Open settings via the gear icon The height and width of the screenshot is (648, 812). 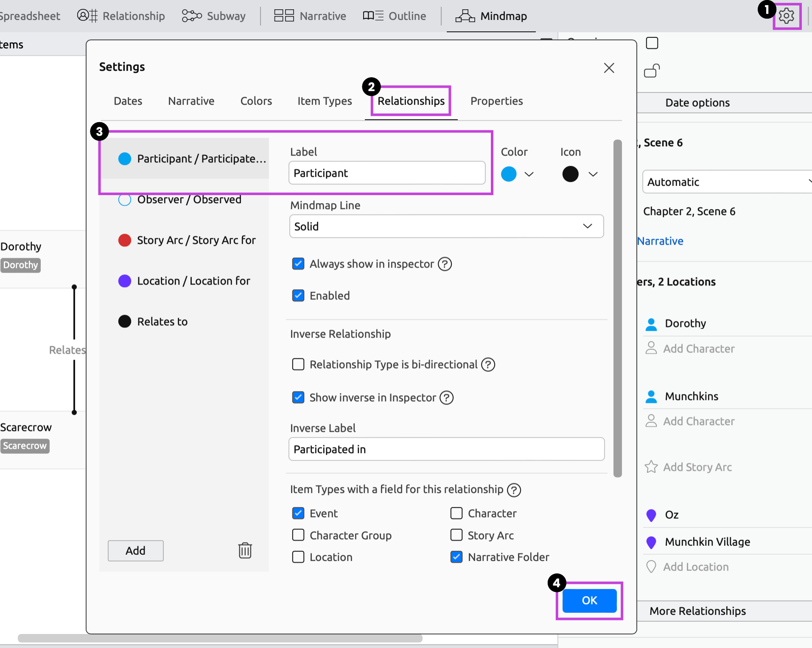pyautogui.click(x=787, y=16)
